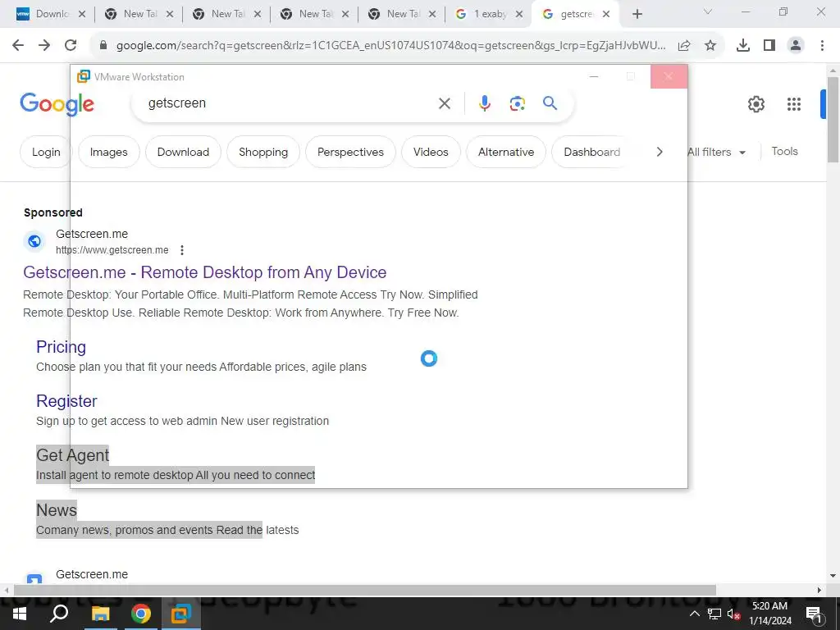The image size is (840, 630).
Task: Search by image with Google Lens
Action: (517, 103)
